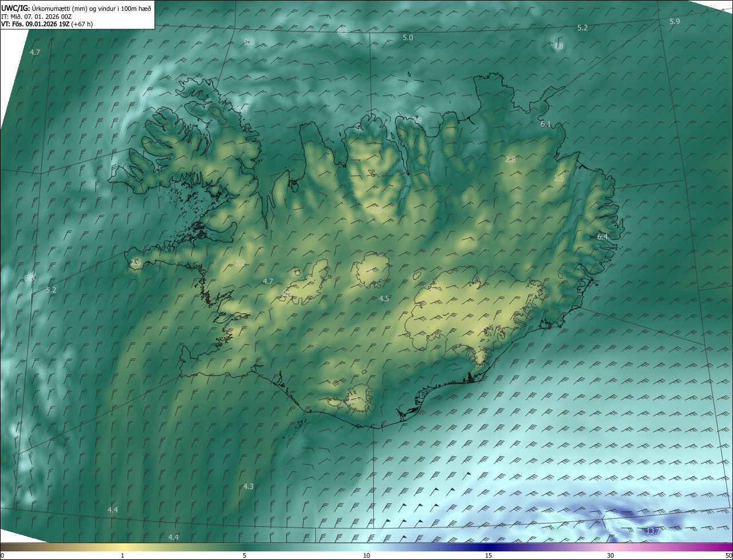
Task: Click the 'VT: Fös. 09.01.2026 19Z (+67 h)' line
Action: tap(47, 24)
